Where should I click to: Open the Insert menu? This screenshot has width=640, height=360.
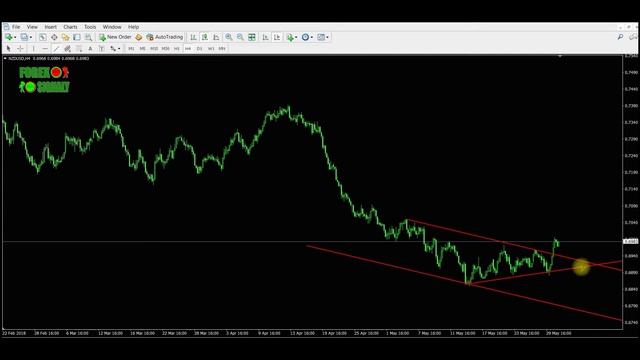(51, 27)
